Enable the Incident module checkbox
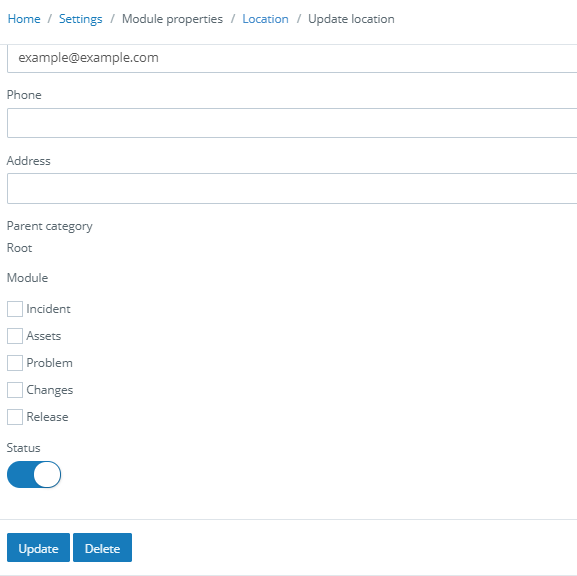 (x=15, y=309)
